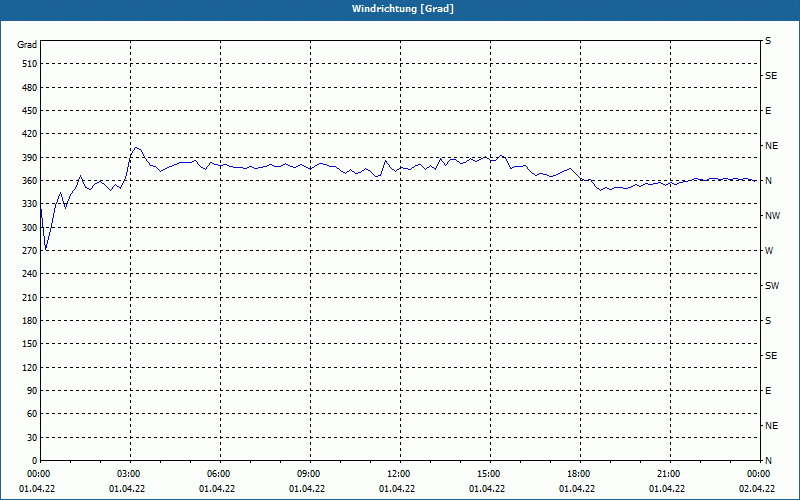This screenshot has width=800, height=500.
Task: Pick the 18:00 time label
Action: click(577, 474)
